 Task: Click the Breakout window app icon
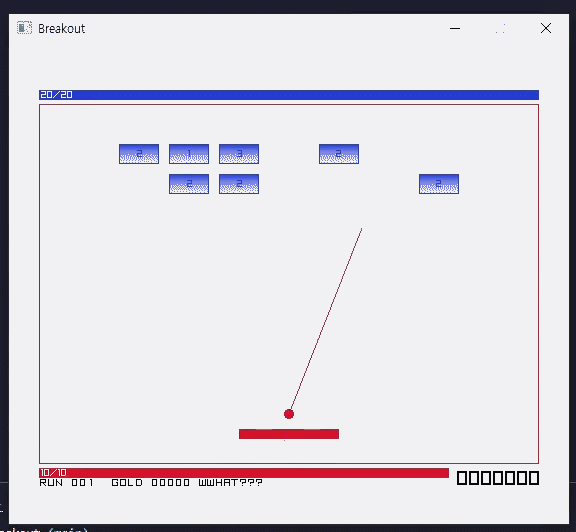click(24, 28)
